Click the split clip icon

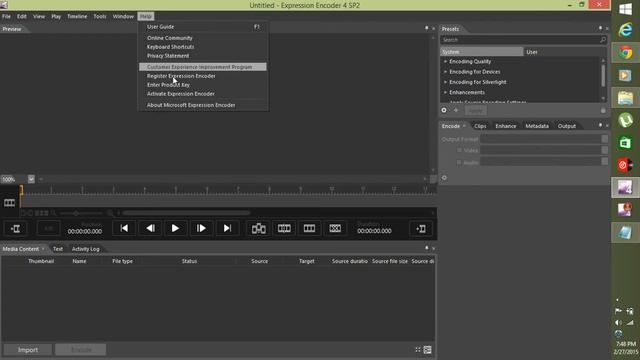(x=284, y=229)
